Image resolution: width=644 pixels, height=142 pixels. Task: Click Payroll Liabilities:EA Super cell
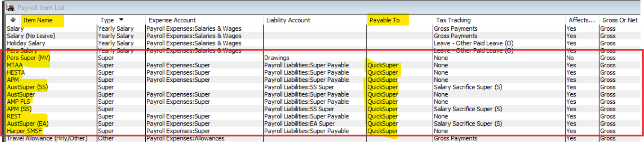pyautogui.click(x=299, y=124)
